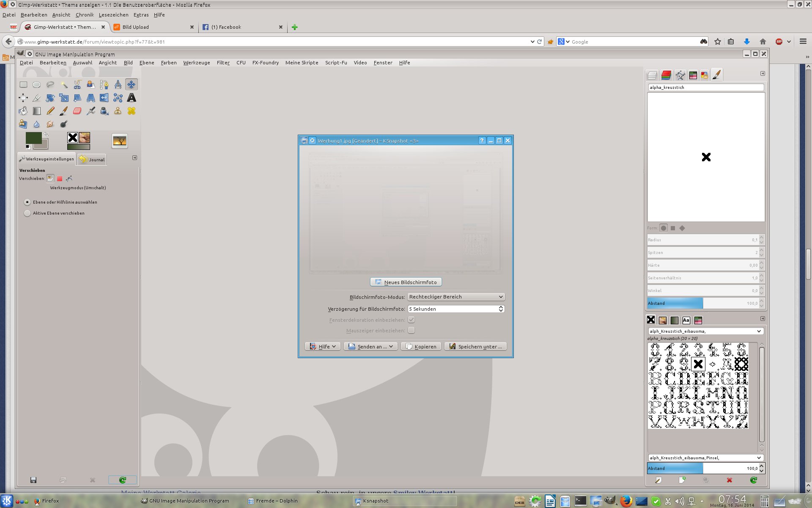Switch to the Journal tab
812x508 pixels.
coord(92,160)
